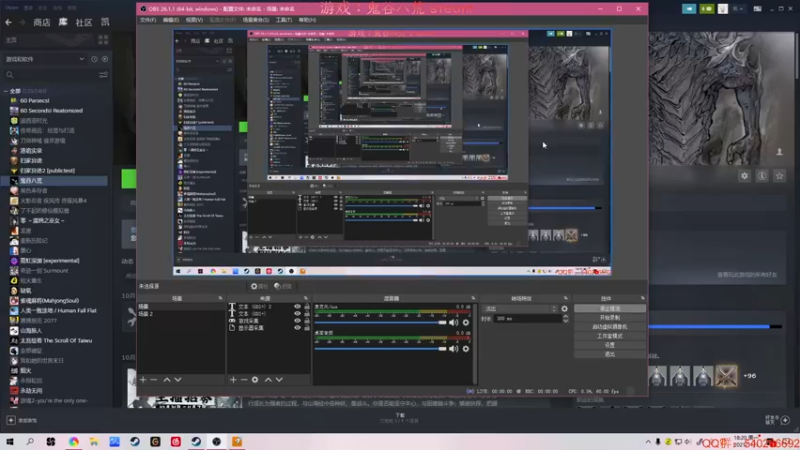
Task: Favorite the game with the star icon
Action: pyautogui.click(x=779, y=176)
